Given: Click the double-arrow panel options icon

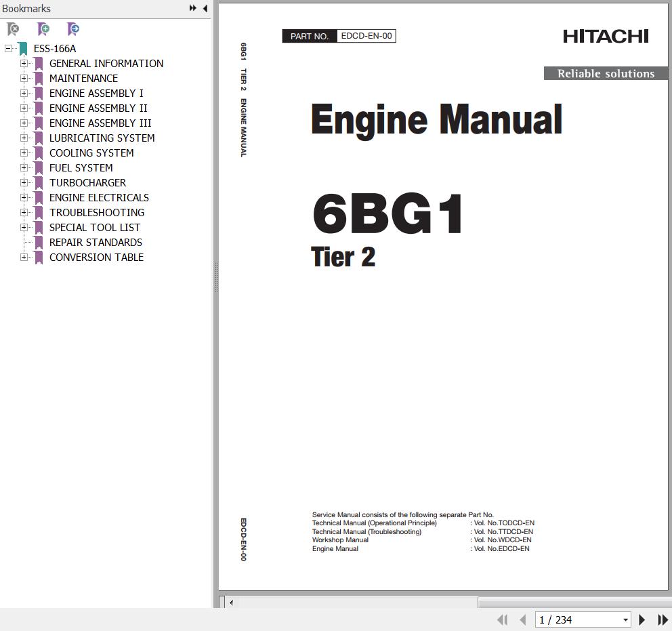Looking at the screenshot, I should pyautogui.click(x=192, y=8).
